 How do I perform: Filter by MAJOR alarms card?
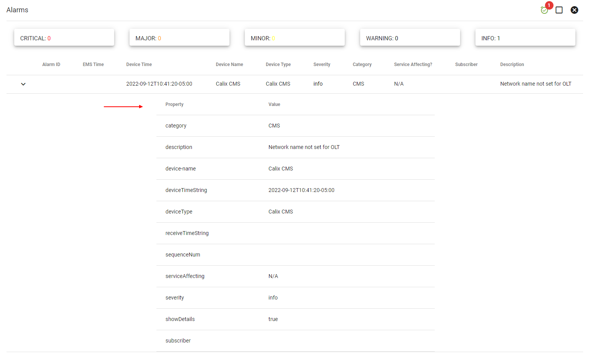(x=179, y=37)
